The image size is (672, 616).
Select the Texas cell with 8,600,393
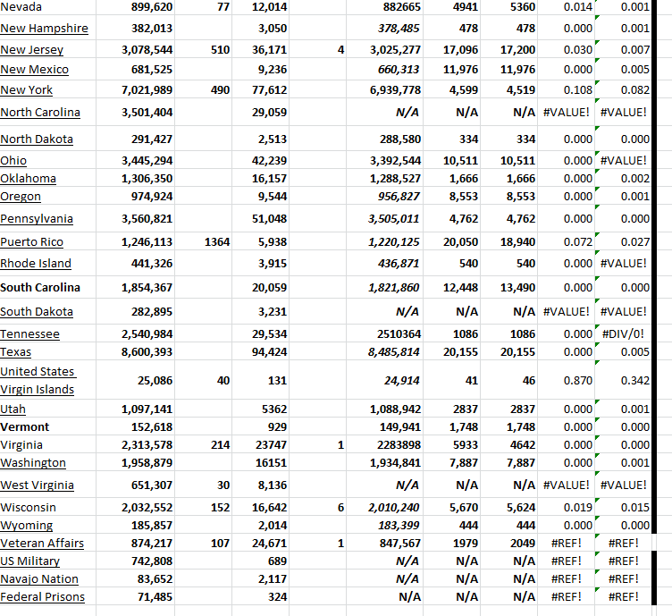point(147,352)
